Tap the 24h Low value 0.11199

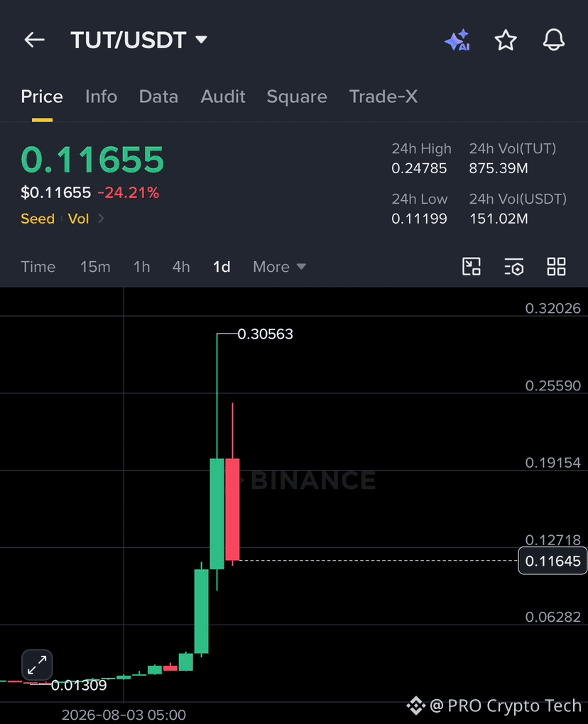pos(419,219)
